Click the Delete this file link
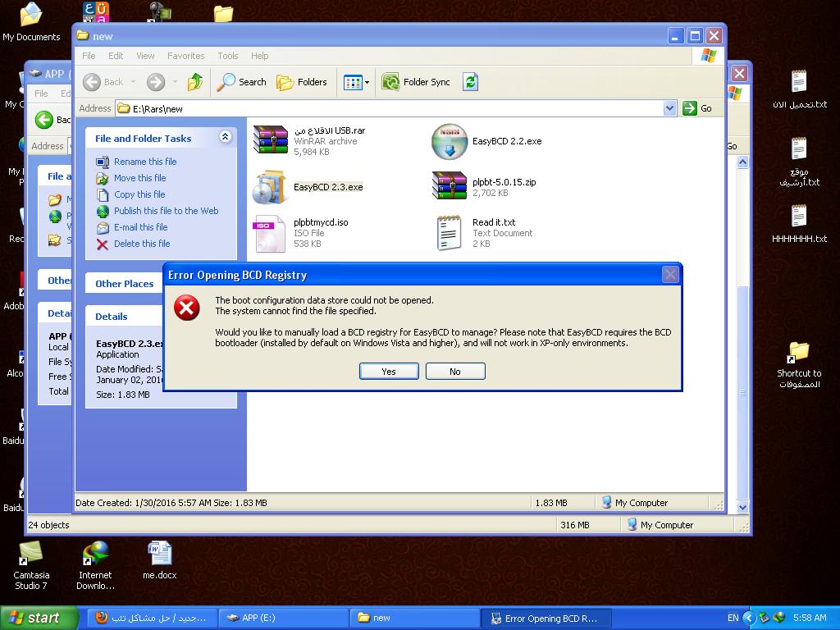This screenshot has width=840, height=630. (142, 244)
